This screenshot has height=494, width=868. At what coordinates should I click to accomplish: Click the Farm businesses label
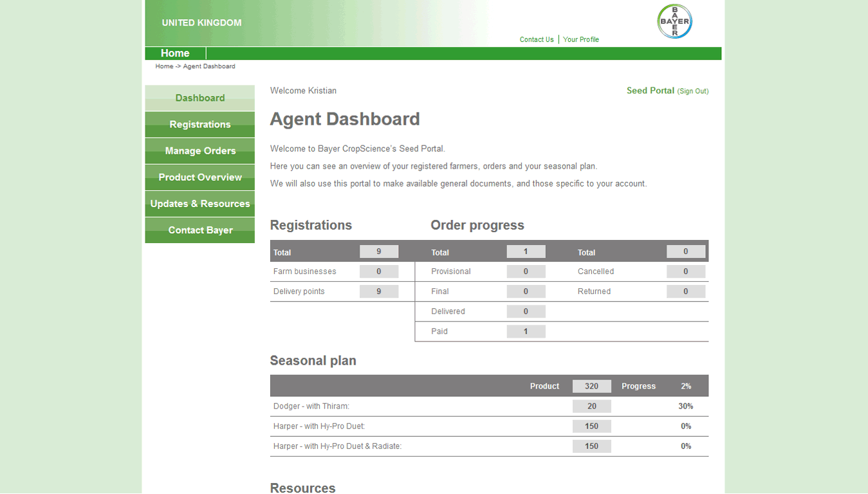tap(305, 271)
